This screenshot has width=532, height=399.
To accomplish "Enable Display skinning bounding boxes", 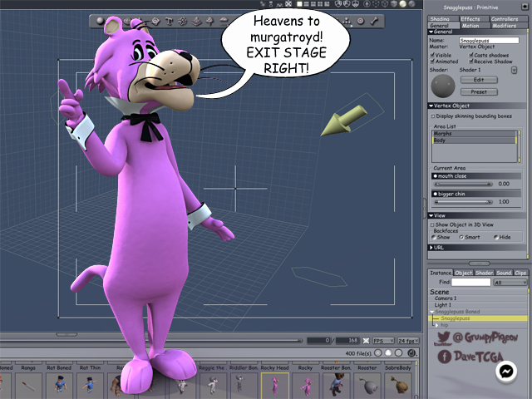I will click(433, 116).
